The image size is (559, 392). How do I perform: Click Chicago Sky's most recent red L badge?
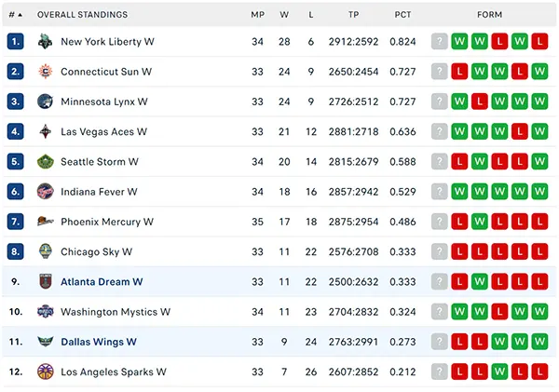coord(459,251)
